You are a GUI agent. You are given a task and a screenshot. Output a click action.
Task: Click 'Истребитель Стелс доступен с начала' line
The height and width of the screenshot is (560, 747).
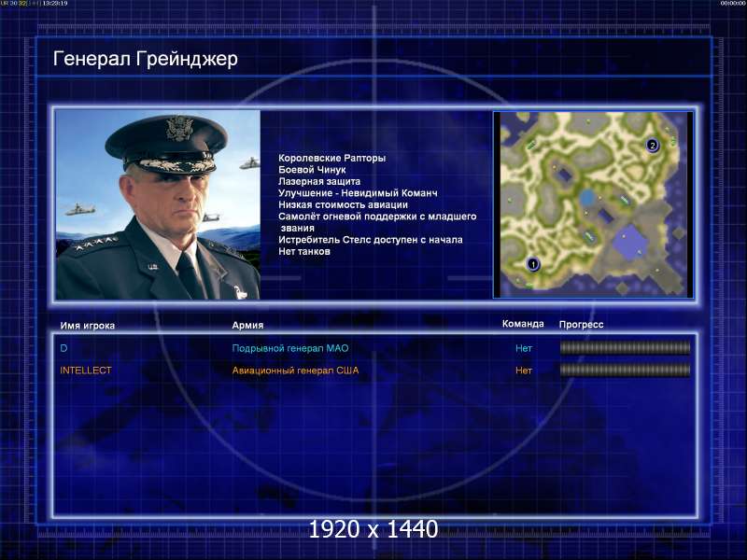click(370, 240)
